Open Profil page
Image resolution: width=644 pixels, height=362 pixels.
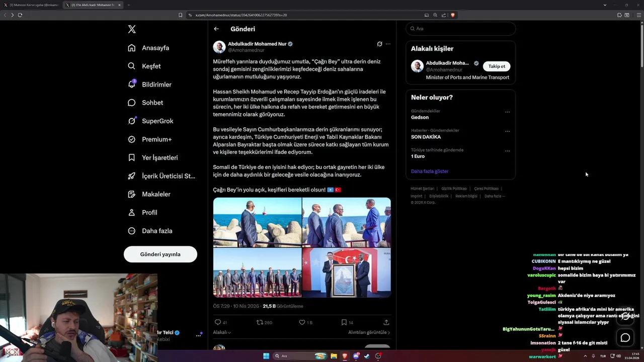(x=142, y=213)
